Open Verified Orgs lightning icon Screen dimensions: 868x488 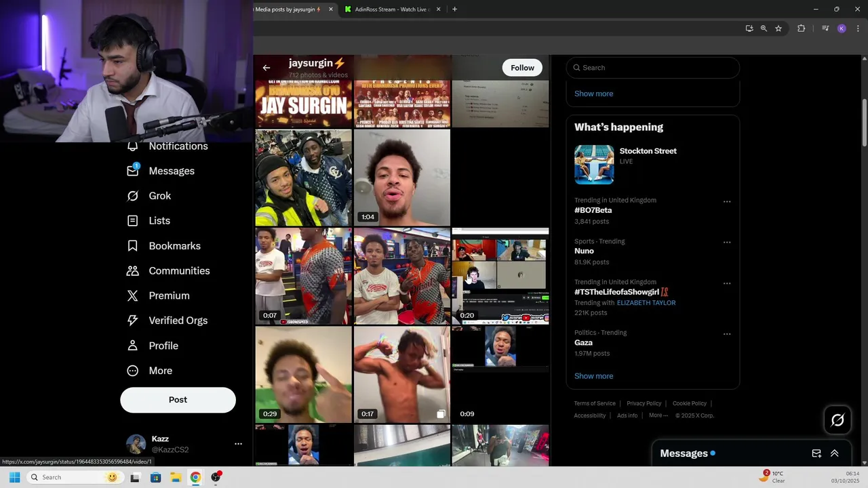pyautogui.click(x=133, y=321)
